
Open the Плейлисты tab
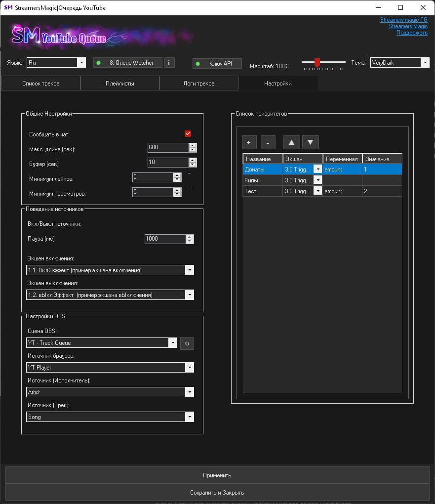(x=120, y=84)
